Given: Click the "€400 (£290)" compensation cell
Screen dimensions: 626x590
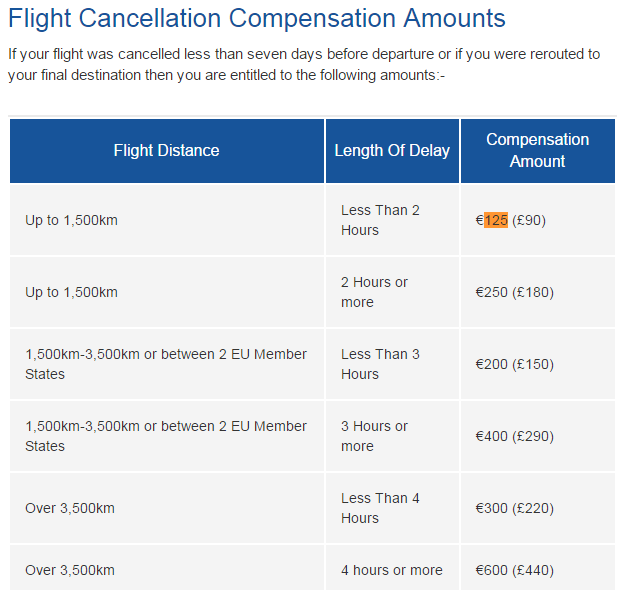Looking at the screenshot, I should (514, 436).
